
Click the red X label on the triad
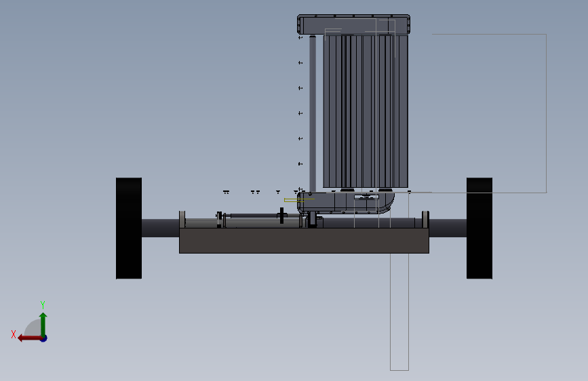pyautogui.click(x=14, y=334)
